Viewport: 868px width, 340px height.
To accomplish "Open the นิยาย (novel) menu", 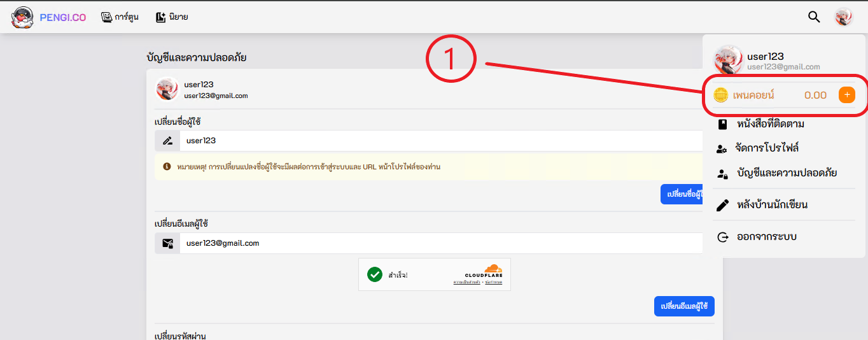I will [172, 17].
